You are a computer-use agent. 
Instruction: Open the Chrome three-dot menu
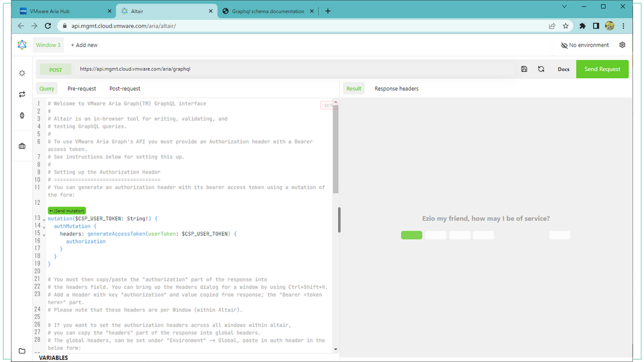click(x=624, y=26)
